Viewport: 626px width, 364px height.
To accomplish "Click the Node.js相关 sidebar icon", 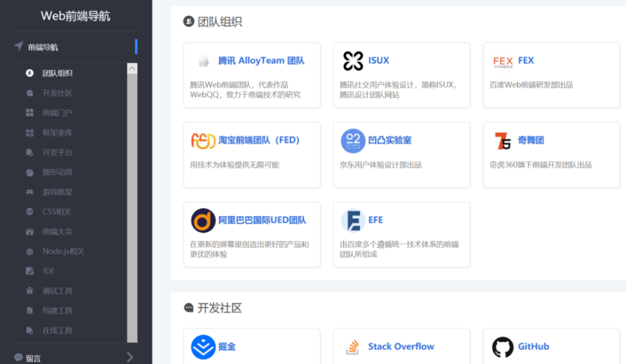I will click(x=29, y=251).
